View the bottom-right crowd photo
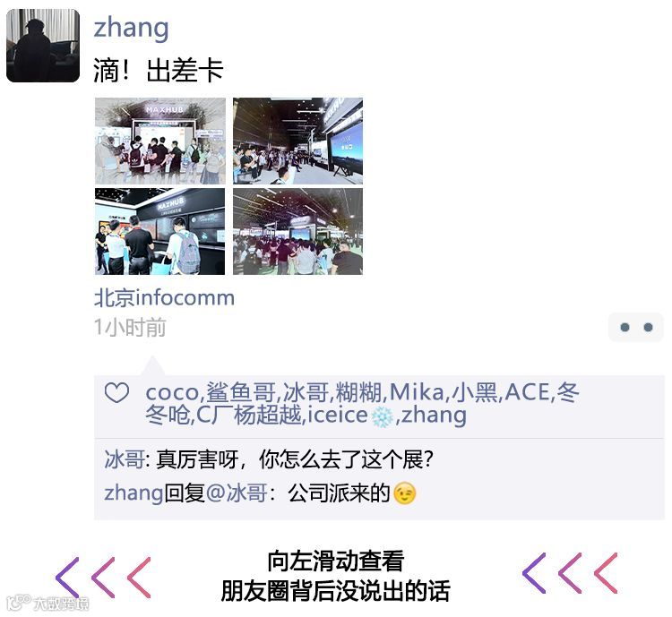672x617 pixels. [x=297, y=231]
